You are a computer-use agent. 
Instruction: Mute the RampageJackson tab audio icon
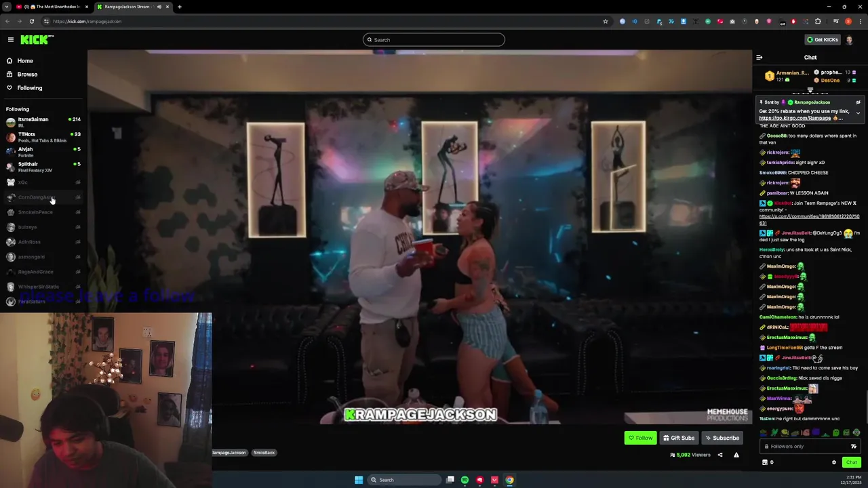coord(159,7)
